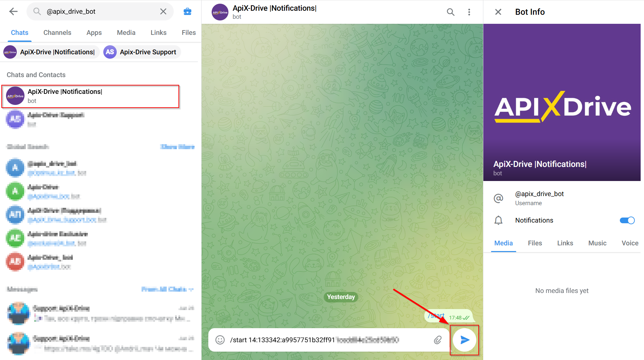
Task: Open the Files tab in Bot Info
Action: [535, 243]
